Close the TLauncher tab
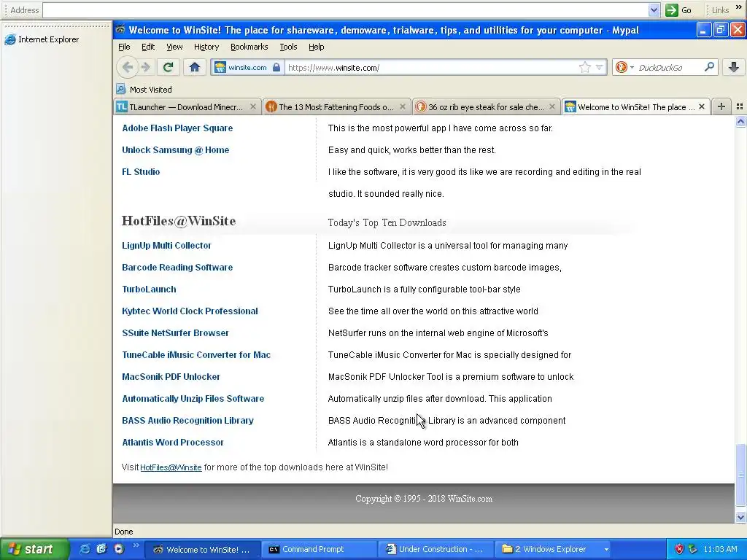The width and height of the screenshot is (747, 560). pyautogui.click(x=253, y=106)
